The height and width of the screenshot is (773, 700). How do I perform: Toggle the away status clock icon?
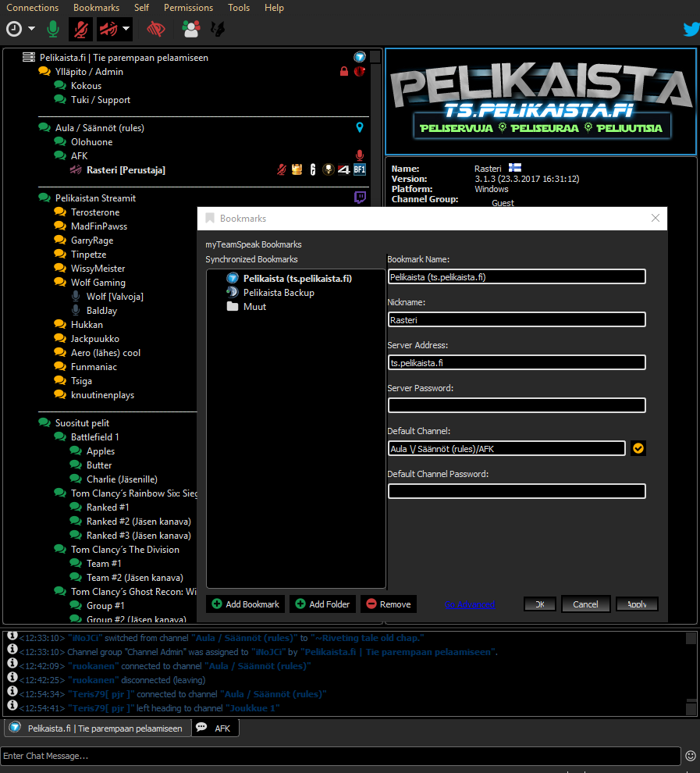(14, 29)
